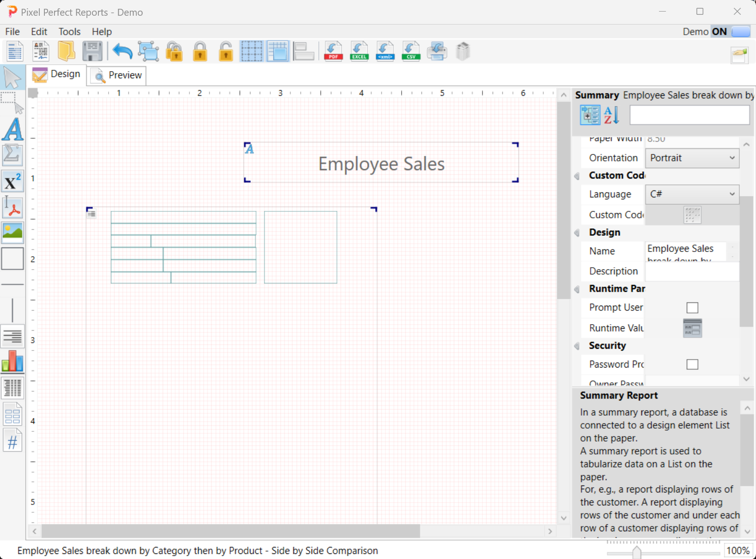Click the double padlock lock-all icon
The image size is (756, 559).
174,51
